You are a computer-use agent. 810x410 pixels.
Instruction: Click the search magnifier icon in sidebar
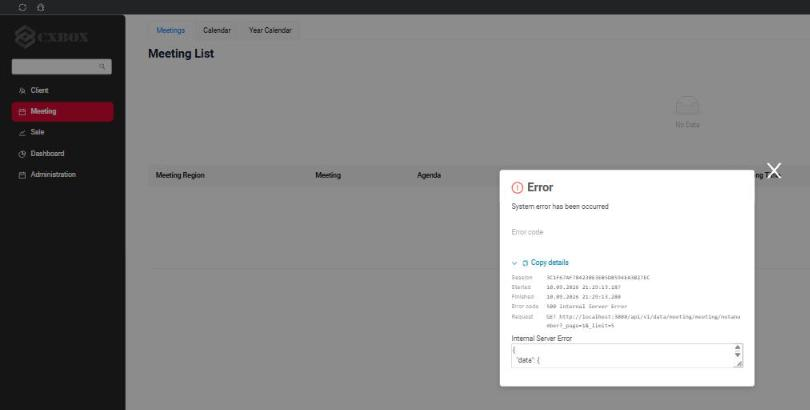click(102, 67)
